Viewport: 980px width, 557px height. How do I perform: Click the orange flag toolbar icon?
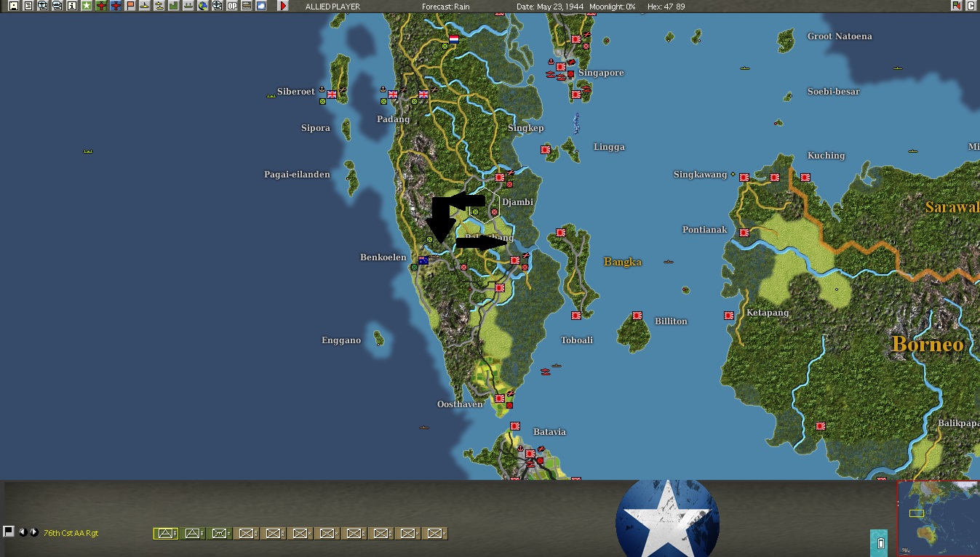tap(130, 6)
